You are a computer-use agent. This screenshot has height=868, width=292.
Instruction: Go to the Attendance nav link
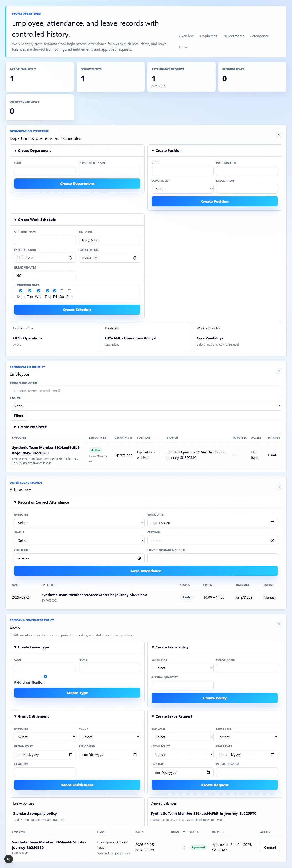260,36
